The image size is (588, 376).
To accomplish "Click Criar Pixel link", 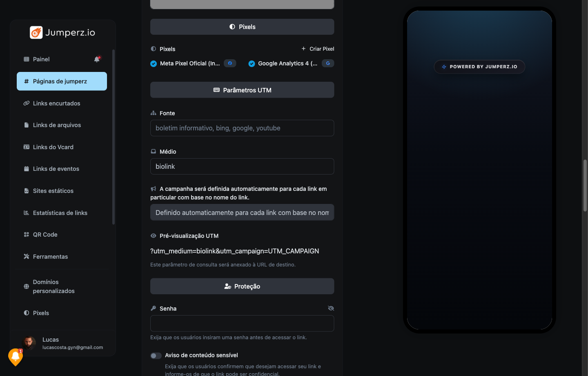I will (318, 49).
